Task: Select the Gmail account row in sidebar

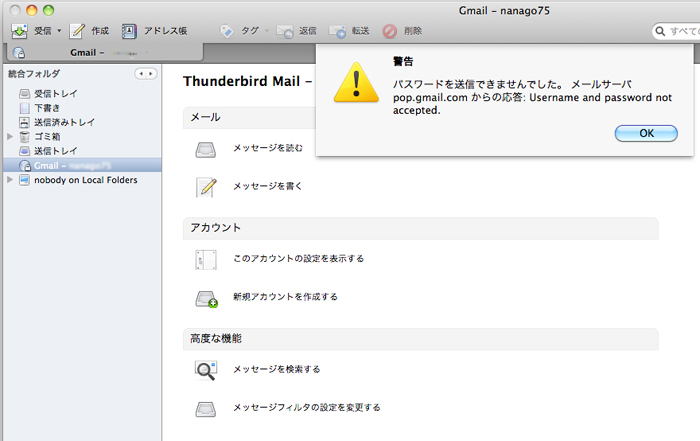Action: click(x=82, y=165)
